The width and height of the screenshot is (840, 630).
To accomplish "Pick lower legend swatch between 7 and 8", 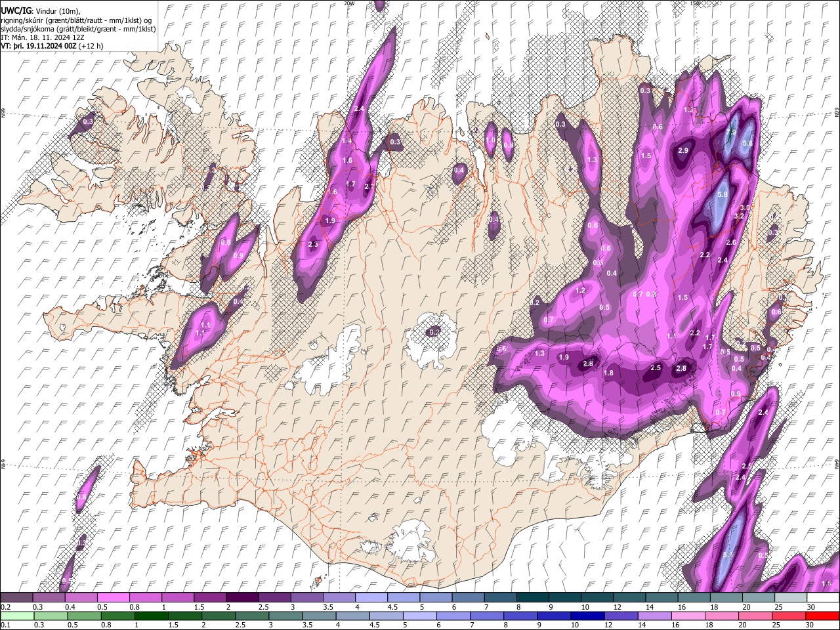I will tap(486, 616).
